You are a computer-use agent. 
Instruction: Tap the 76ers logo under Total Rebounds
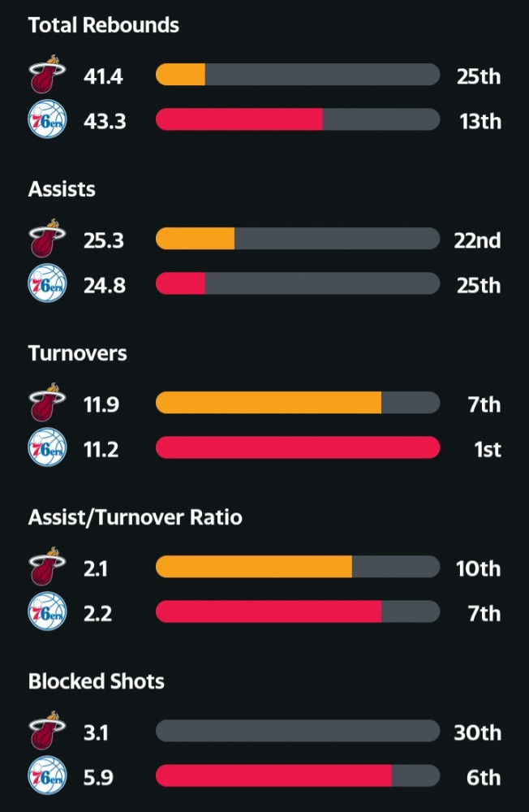tap(47, 119)
